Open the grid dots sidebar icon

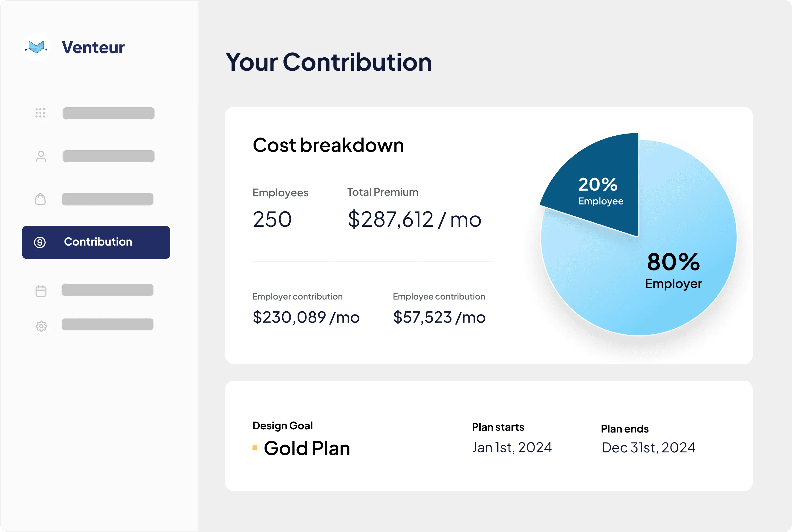[40, 113]
